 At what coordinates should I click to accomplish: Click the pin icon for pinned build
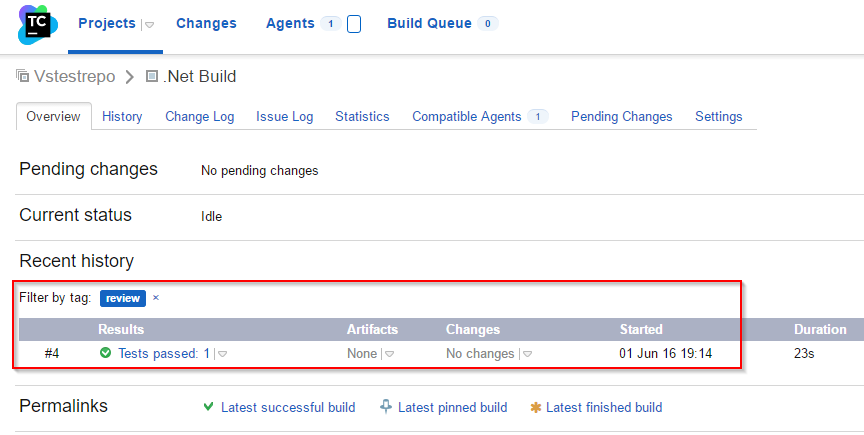tap(386, 407)
